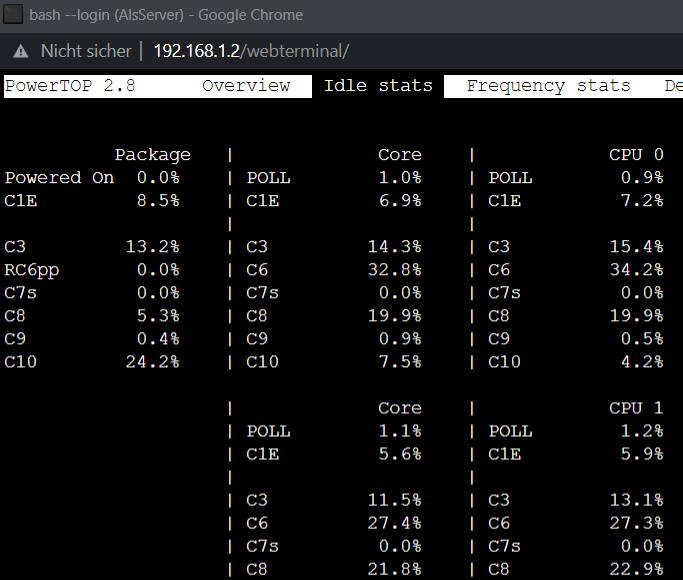Click the 'Nicht sicher' security warning icon
This screenshot has height=580, width=683.
pyautogui.click(x=20, y=52)
